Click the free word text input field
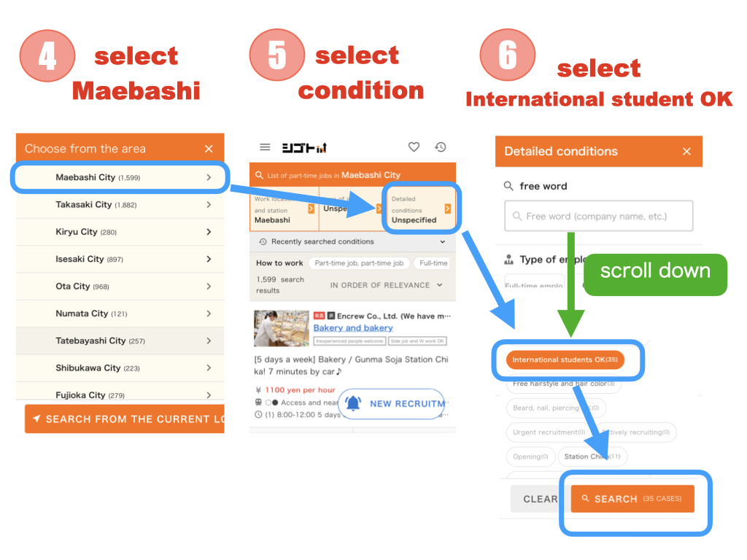The width and height of the screenshot is (747, 560). click(598, 217)
